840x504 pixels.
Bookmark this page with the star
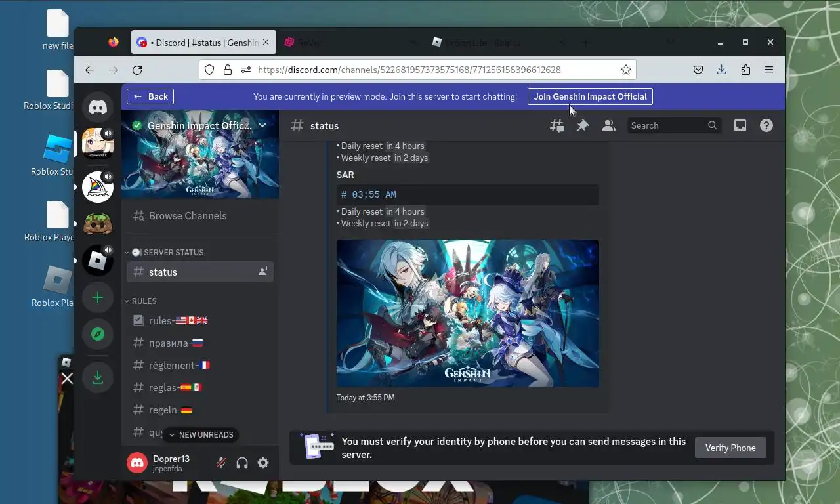pos(626,70)
